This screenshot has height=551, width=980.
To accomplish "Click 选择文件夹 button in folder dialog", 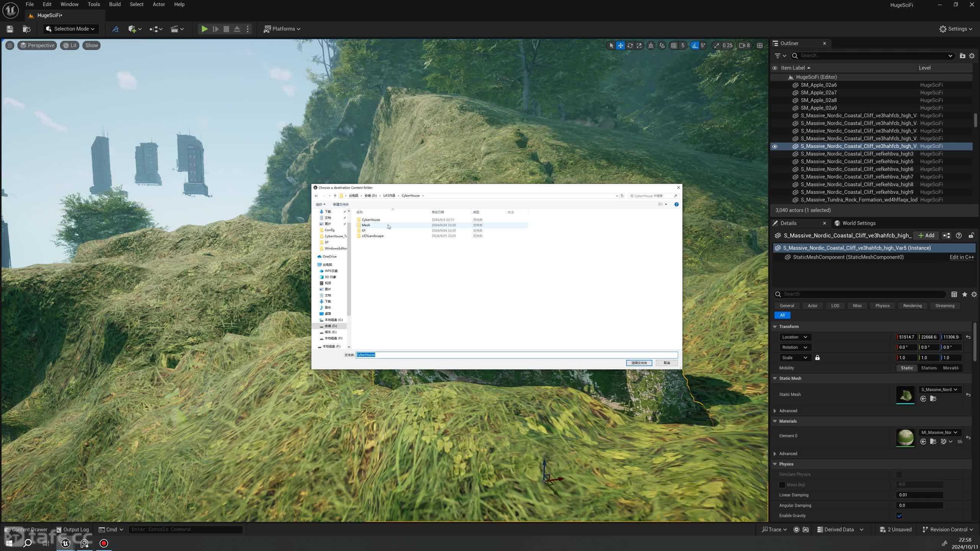I will [639, 363].
